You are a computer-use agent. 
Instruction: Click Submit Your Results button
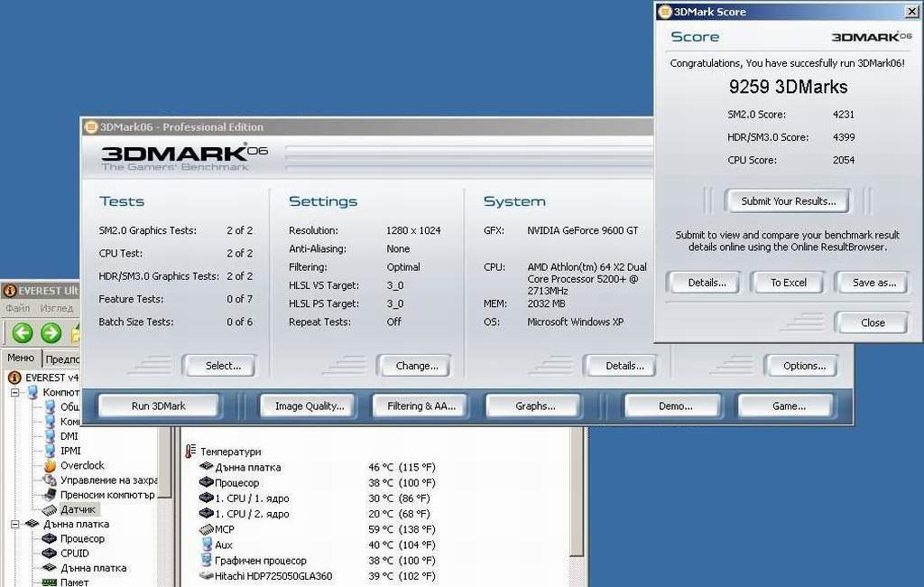(x=788, y=201)
